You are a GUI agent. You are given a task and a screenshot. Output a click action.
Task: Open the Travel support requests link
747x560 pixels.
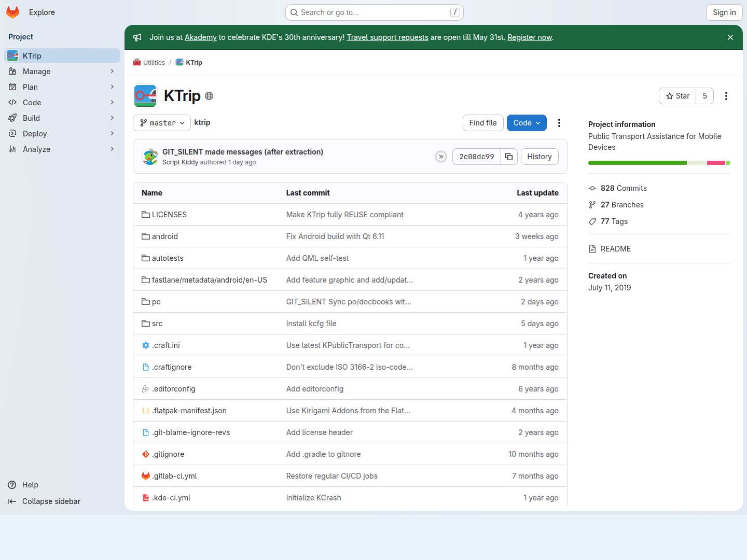[388, 37]
